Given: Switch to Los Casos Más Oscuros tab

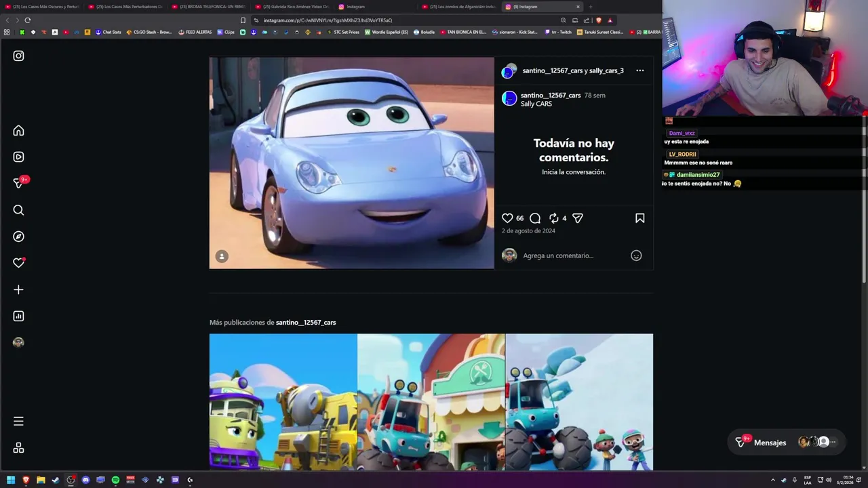Looking at the screenshot, I should point(42,7).
